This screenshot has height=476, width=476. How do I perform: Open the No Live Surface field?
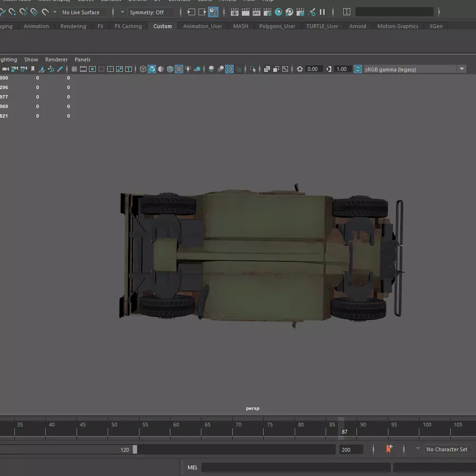[83, 12]
